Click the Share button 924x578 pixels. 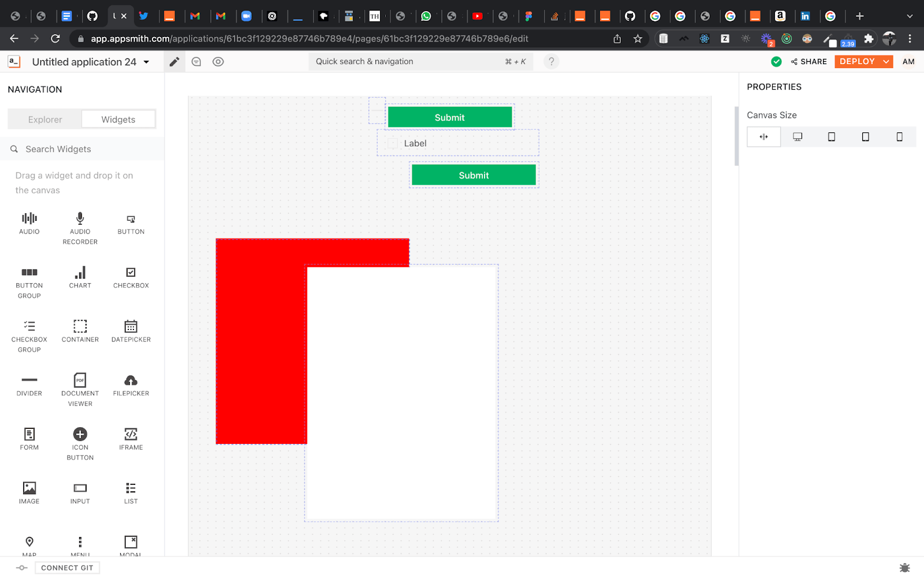click(808, 62)
